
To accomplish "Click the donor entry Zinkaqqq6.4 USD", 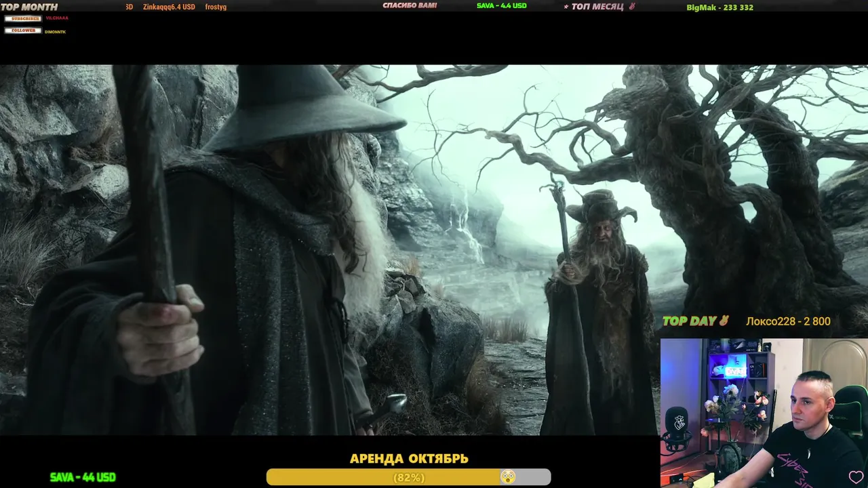I will pyautogui.click(x=169, y=7).
